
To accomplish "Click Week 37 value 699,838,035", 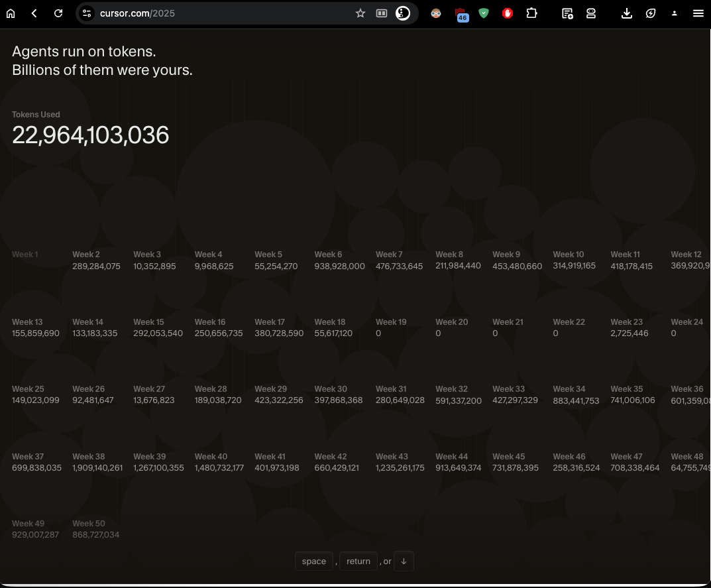I will point(36,468).
